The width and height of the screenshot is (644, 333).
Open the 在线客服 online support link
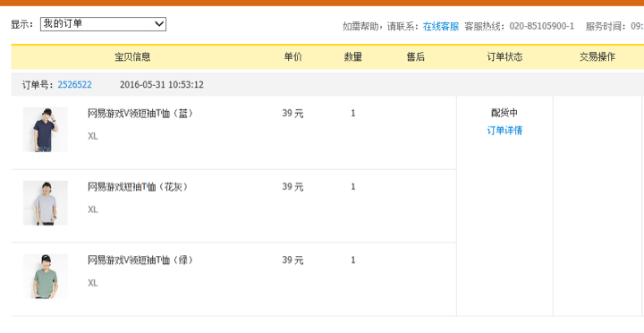pyautogui.click(x=441, y=26)
